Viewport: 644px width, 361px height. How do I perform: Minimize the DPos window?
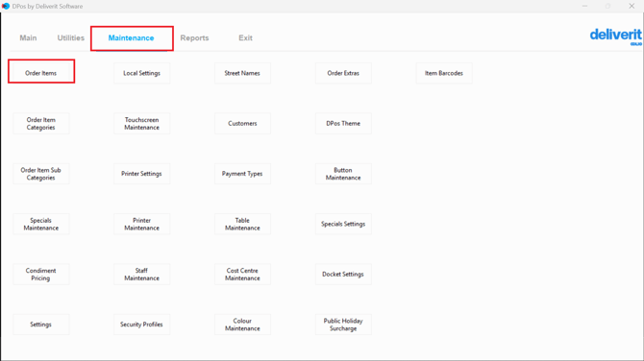coord(584,6)
